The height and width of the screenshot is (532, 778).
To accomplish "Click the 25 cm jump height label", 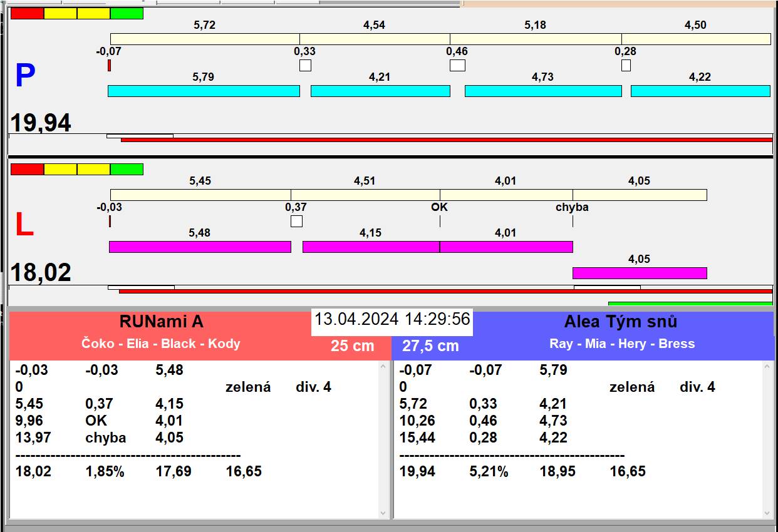I will coord(352,345).
